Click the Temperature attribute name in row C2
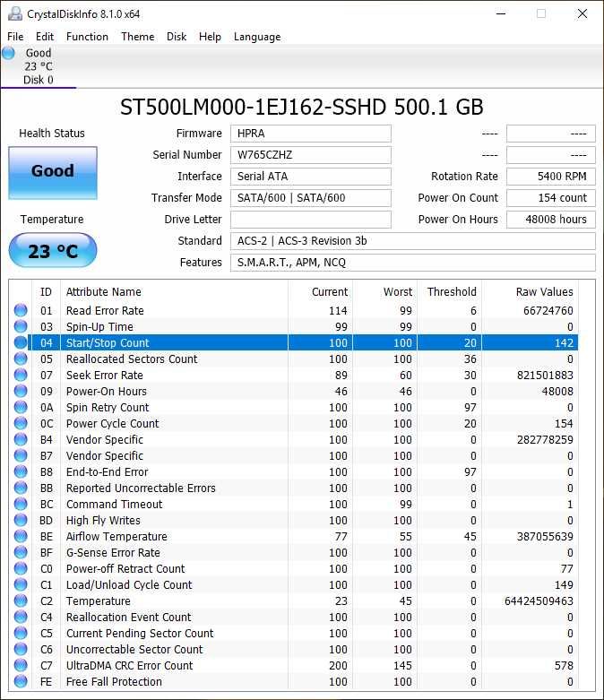 point(99,601)
